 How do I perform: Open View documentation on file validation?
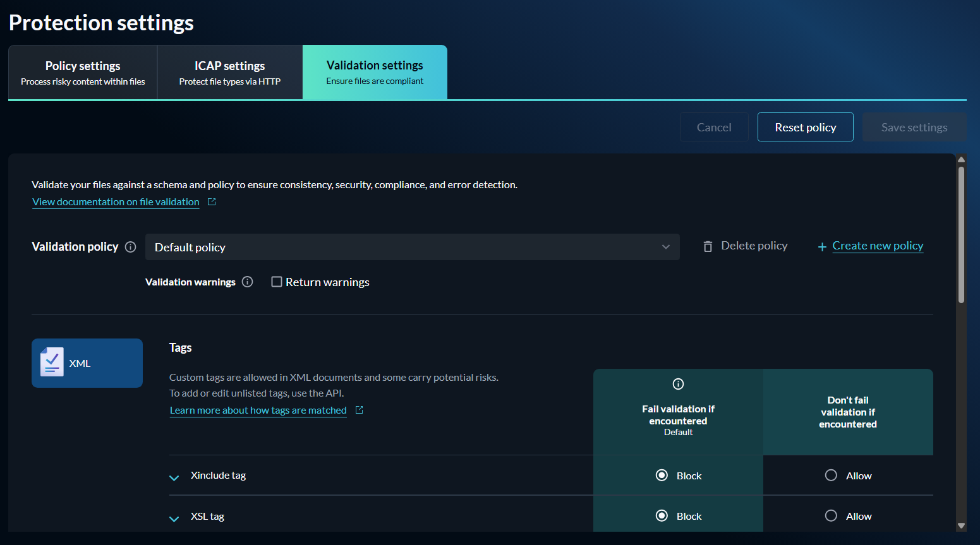[115, 201]
